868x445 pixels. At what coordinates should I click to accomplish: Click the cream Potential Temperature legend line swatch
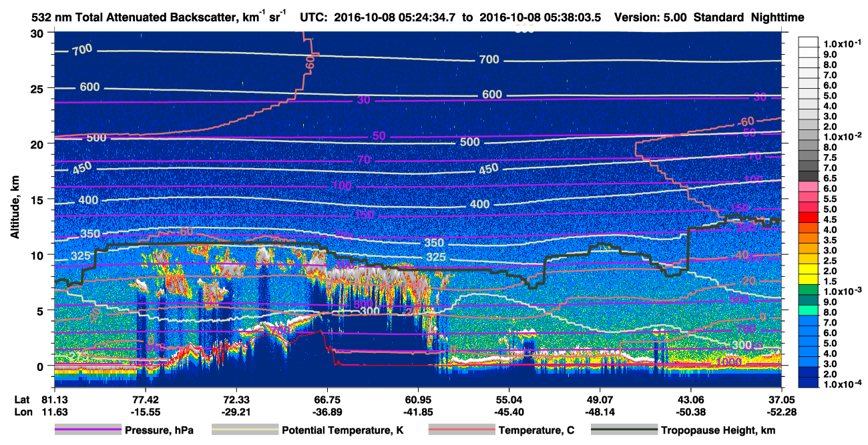[x=244, y=430]
